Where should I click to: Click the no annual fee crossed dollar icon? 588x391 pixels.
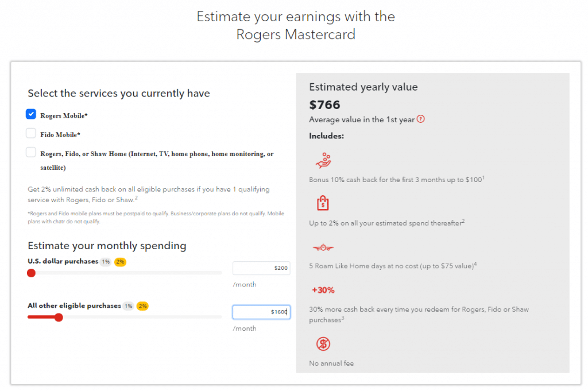pyautogui.click(x=323, y=344)
